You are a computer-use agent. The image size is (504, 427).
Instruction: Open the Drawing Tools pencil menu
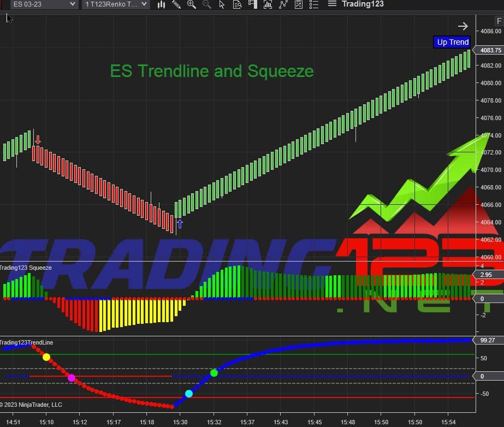tap(176, 4)
